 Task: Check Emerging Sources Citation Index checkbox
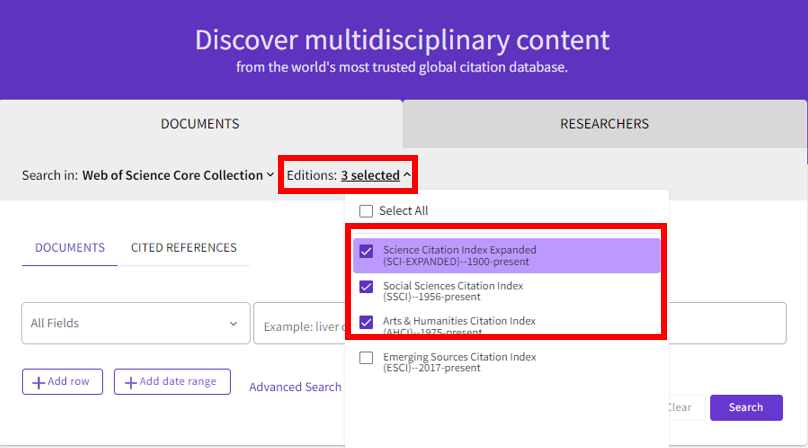pos(366,358)
